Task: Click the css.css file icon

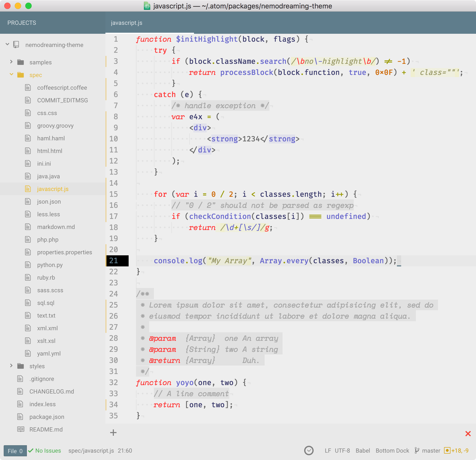Action: 28,113
